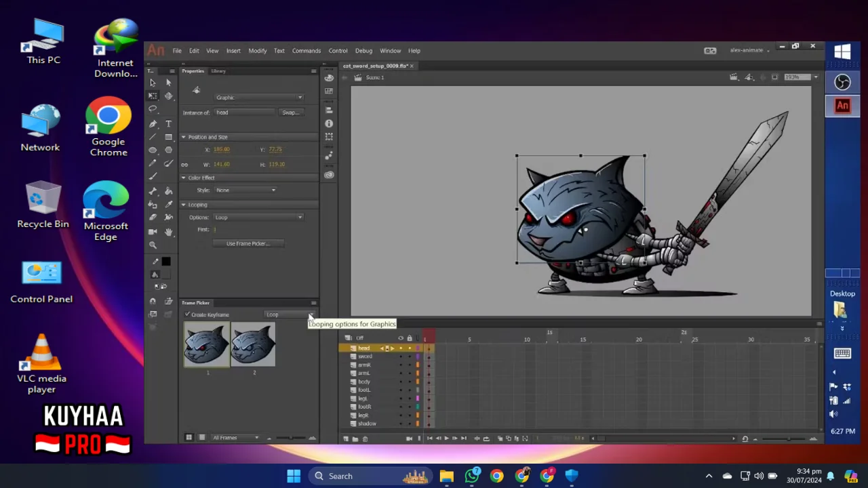
Task: Toggle visibility for all layers eye icon
Action: tap(401, 338)
